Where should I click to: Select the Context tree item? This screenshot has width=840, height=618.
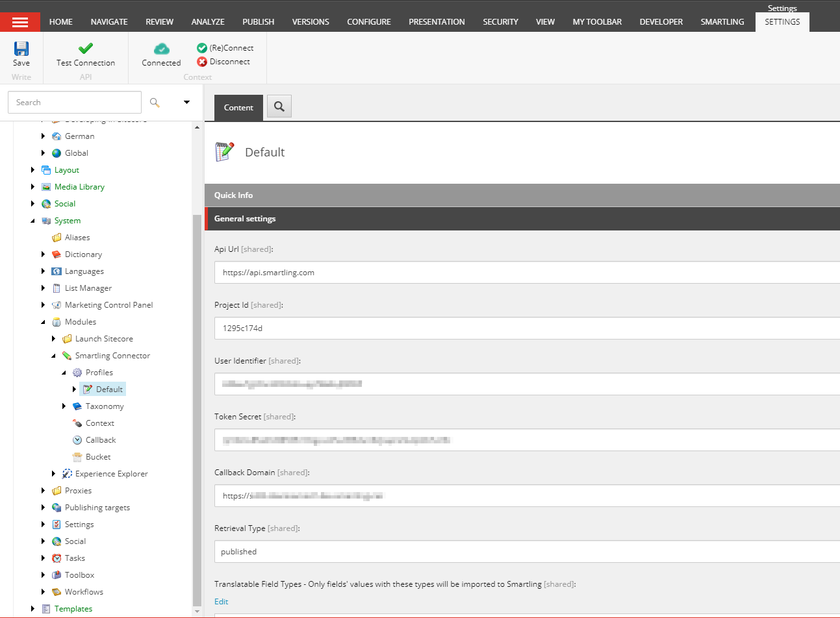(x=100, y=423)
